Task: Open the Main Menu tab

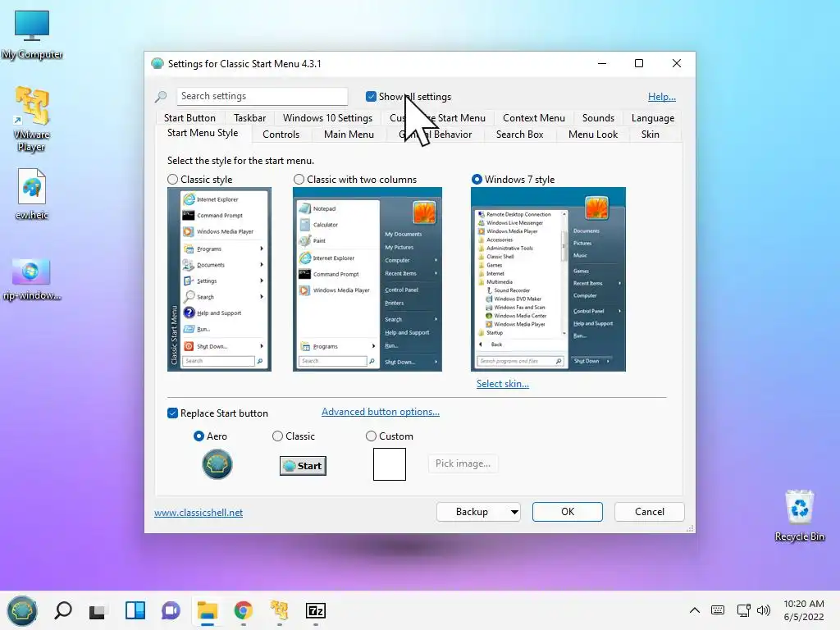Action: click(x=349, y=135)
